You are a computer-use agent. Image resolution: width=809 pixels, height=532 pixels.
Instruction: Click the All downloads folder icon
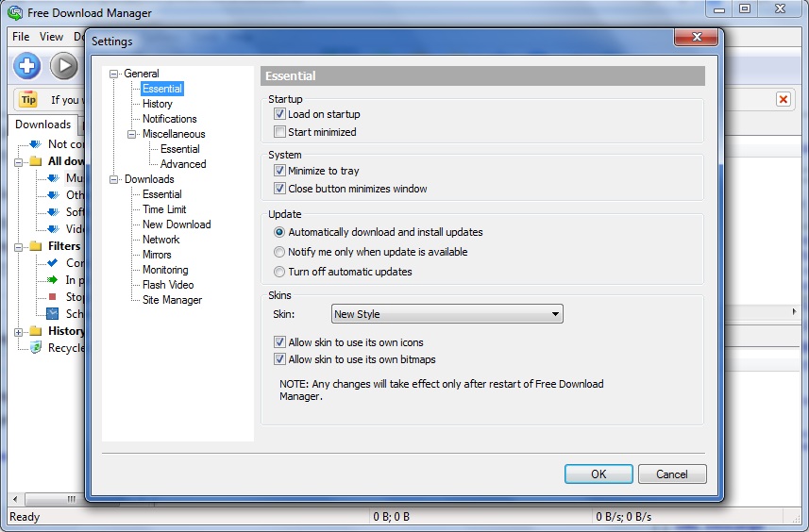point(36,161)
